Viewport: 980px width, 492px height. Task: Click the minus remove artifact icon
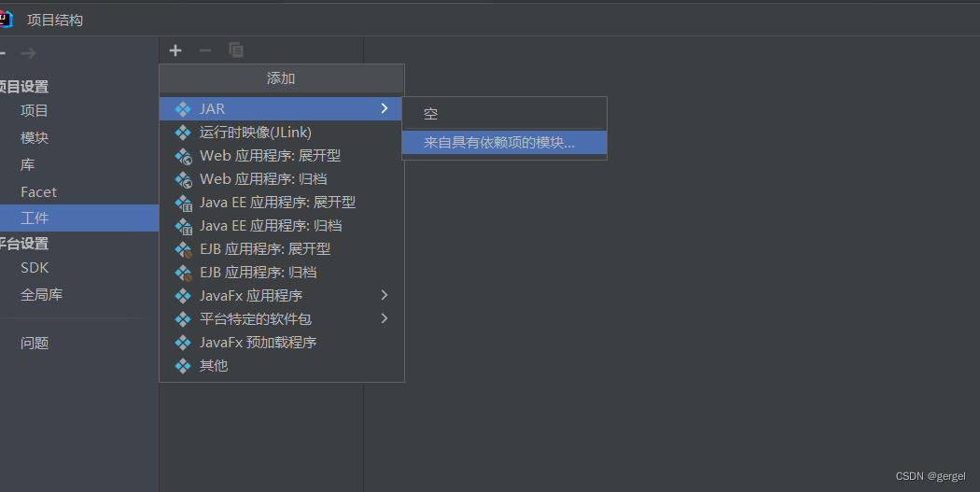[x=205, y=50]
